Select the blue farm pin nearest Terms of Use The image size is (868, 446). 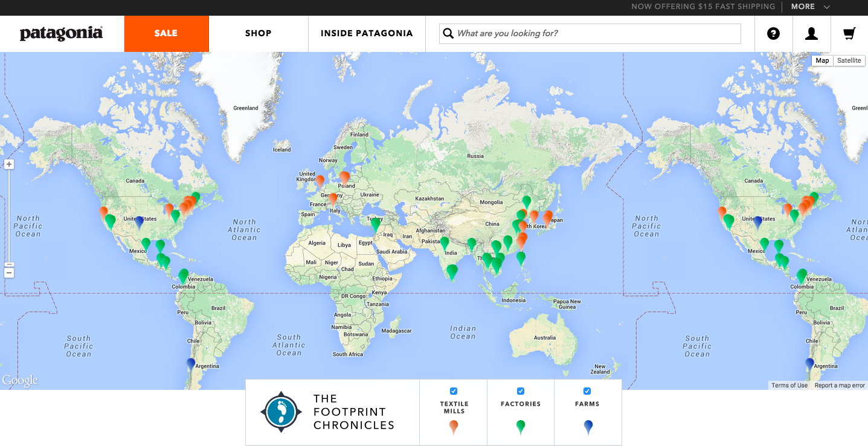tap(809, 365)
